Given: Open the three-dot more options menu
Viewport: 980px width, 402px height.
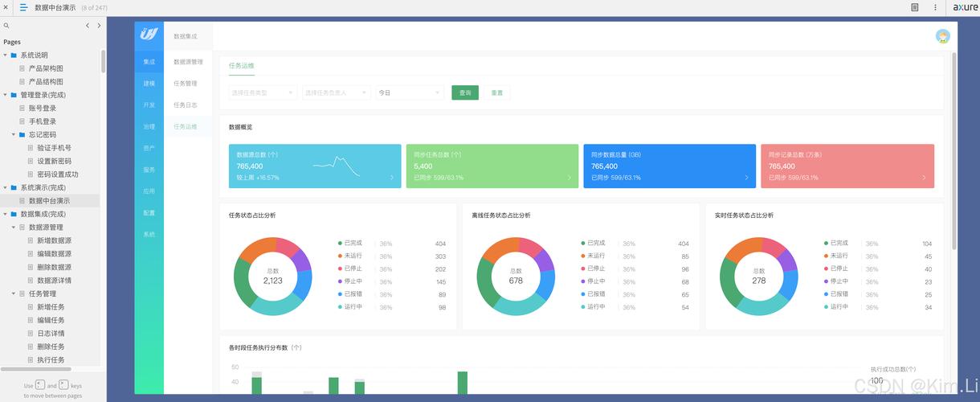Looking at the screenshot, I should 935,7.
